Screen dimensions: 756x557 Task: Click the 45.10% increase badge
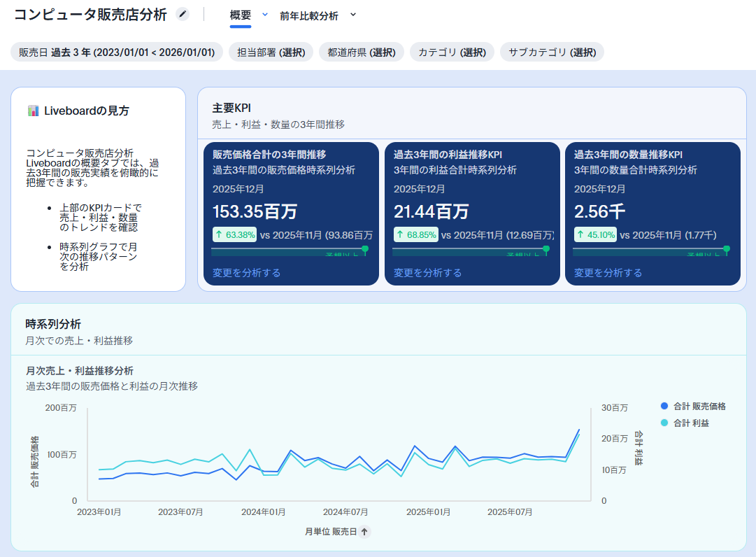[x=596, y=235]
